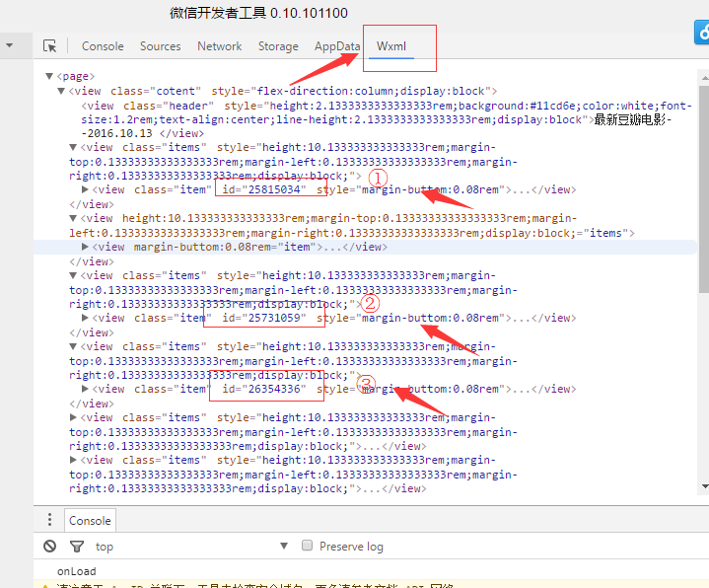Click the onLoad console log entry

coord(76,571)
